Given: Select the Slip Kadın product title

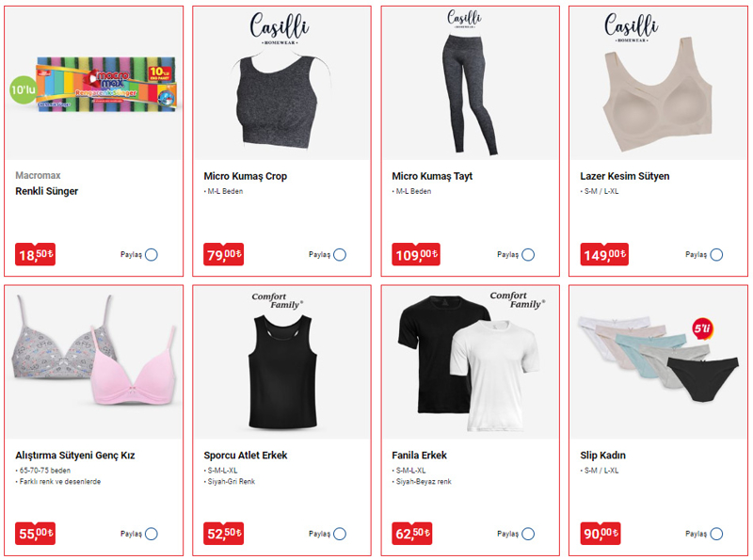Looking at the screenshot, I should [x=602, y=456].
